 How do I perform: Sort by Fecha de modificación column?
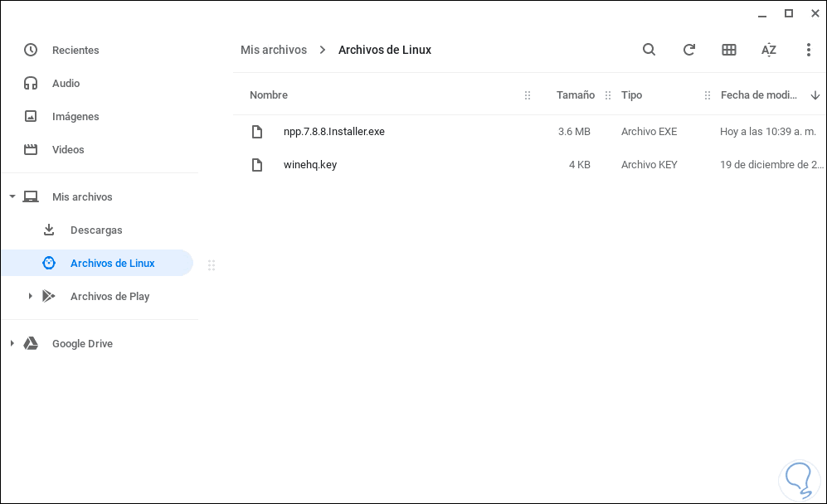758,95
